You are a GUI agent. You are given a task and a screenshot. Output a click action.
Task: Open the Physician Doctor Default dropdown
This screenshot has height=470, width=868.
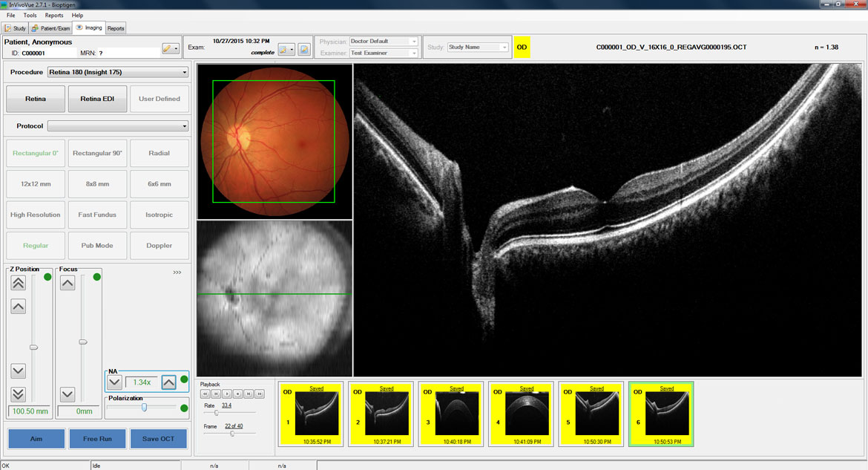pyautogui.click(x=384, y=42)
